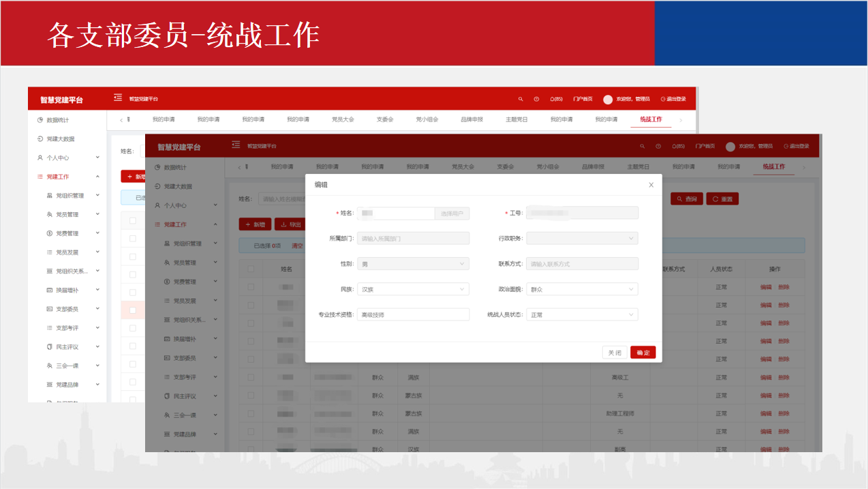Tick the checkbox in the first table row
Viewport: 868px width, 489px height.
(x=251, y=287)
